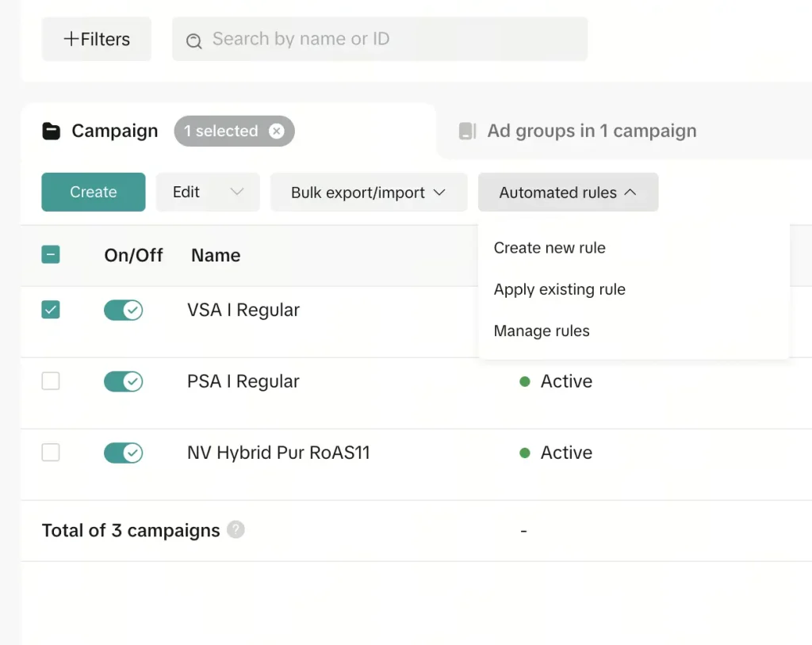The width and height of the screenshot is (812, 645).
Task: Turn off the VSA I Regular campaign switch
Action: click(124, 310)
